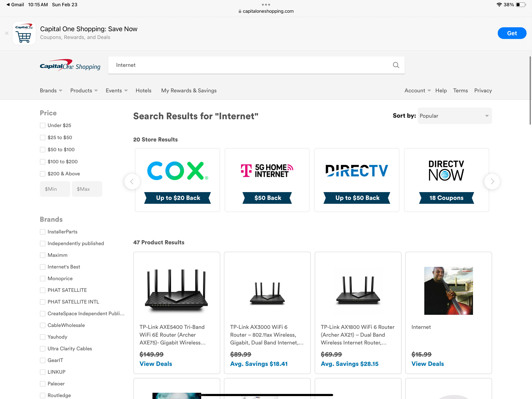
Task: Open the Sort by Popular dropdown
Action: point(454,116)
